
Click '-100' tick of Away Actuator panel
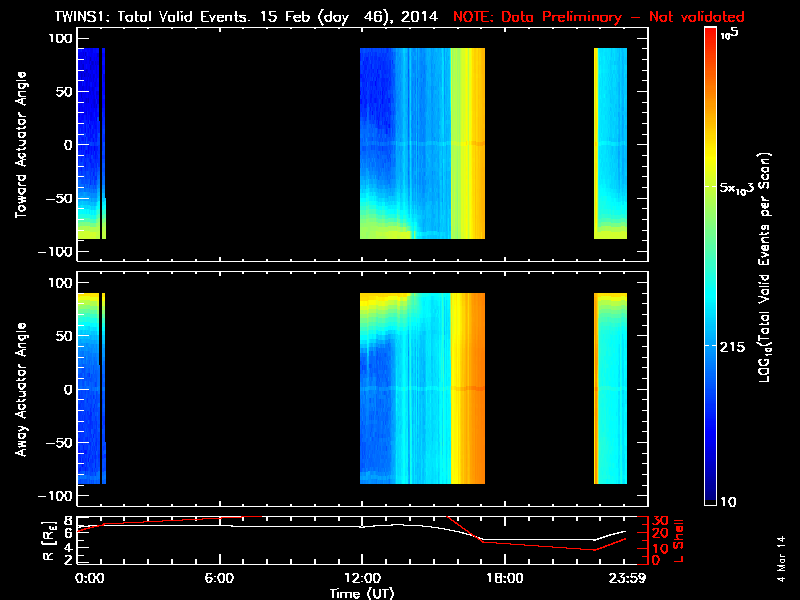click(56, 496)
